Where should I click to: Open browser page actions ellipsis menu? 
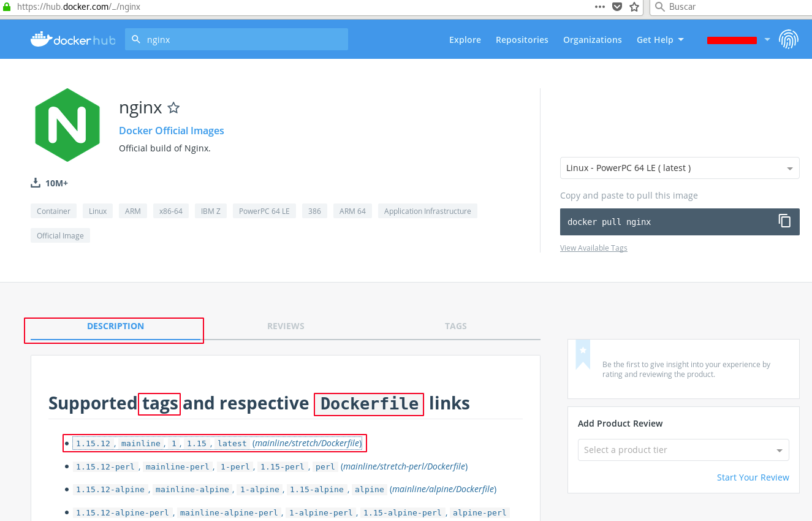[600, 7]
